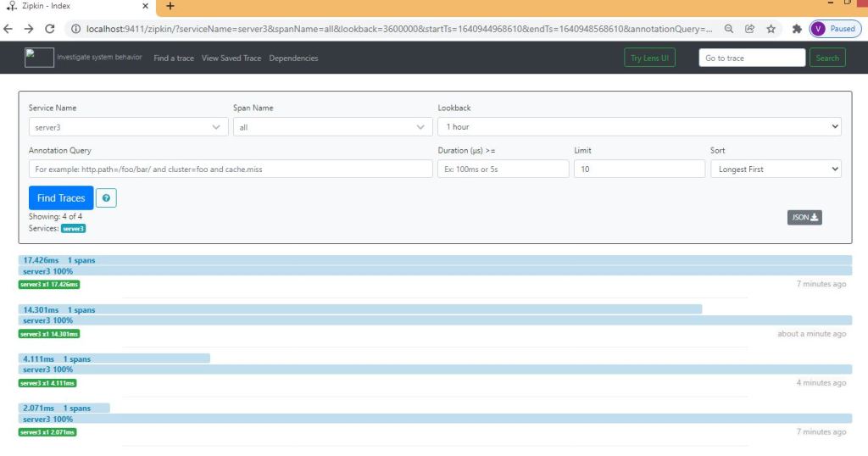Click the browser zoom magnifier icon

click(729, 29)
